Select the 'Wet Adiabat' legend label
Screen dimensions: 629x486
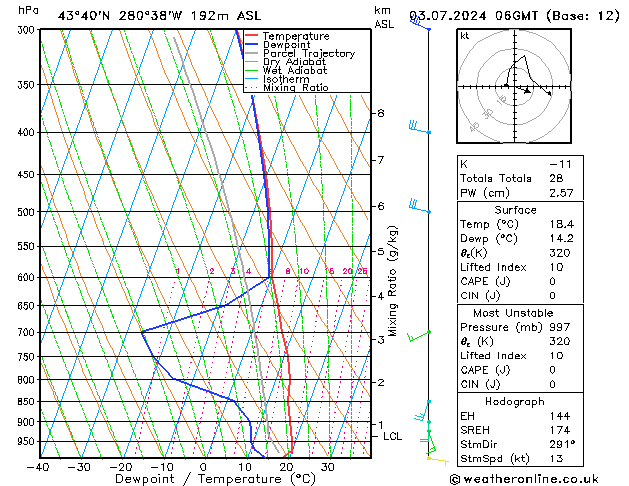click(x=295, y=71)
